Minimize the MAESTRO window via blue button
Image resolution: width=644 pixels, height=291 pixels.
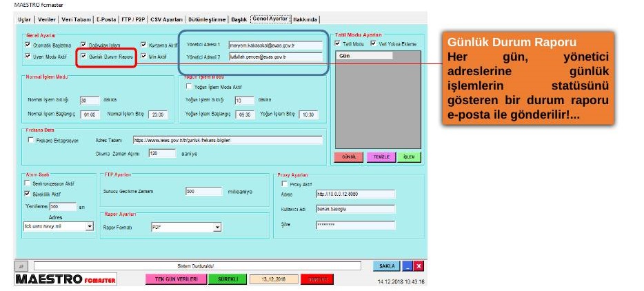(407, 266)
